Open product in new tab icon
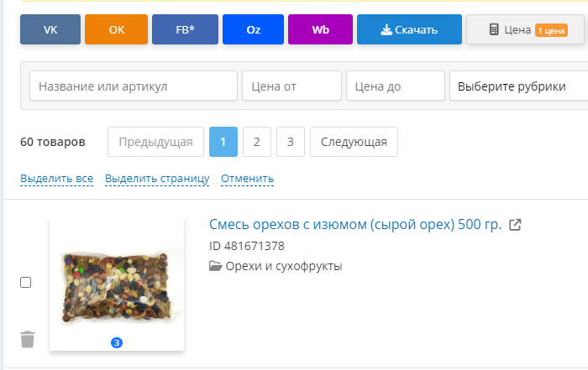The width and height of the screenshot is (588, 370). tap(515, 225)
